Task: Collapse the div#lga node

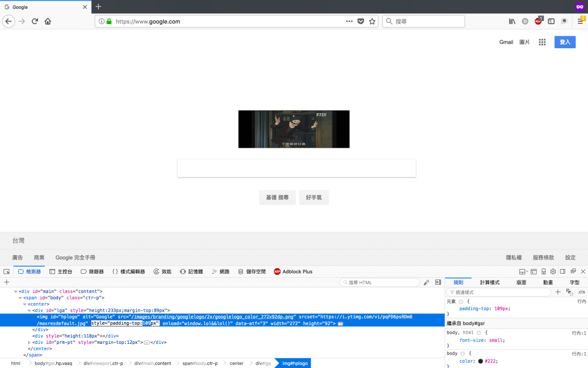Action: (29, 310)
